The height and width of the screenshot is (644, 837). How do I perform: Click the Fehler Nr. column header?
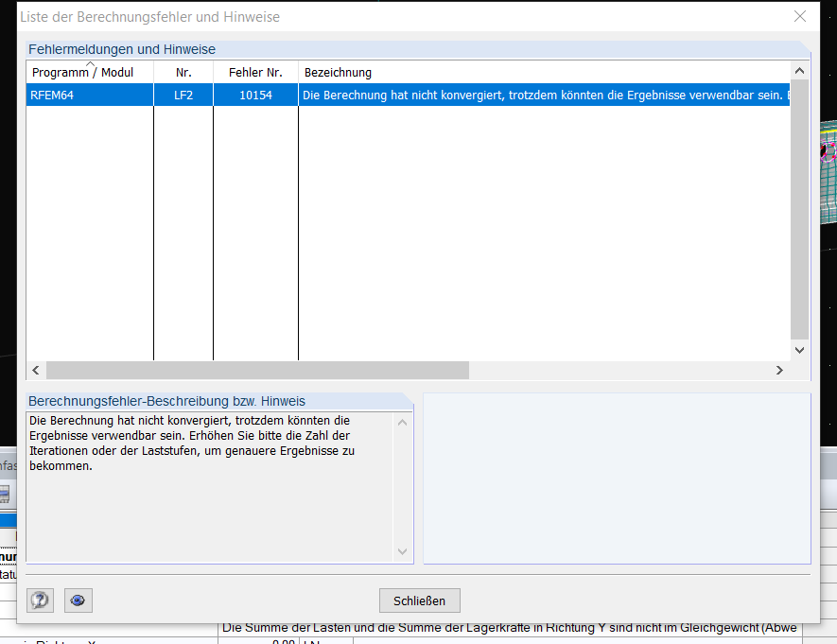coord(255,72)
